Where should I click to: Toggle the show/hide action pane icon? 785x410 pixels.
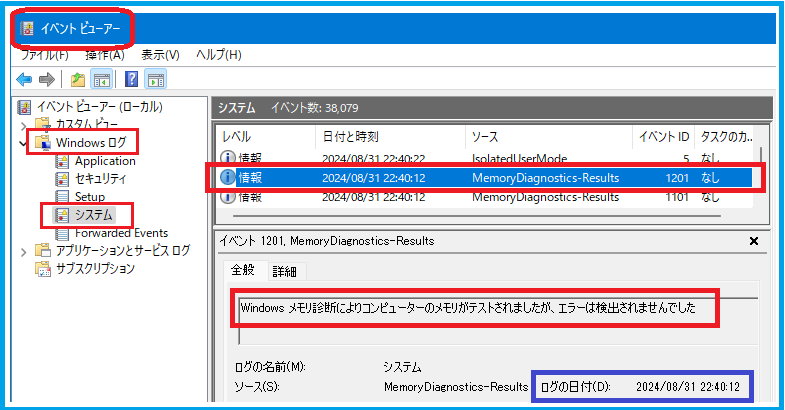(x=156, y=79)
